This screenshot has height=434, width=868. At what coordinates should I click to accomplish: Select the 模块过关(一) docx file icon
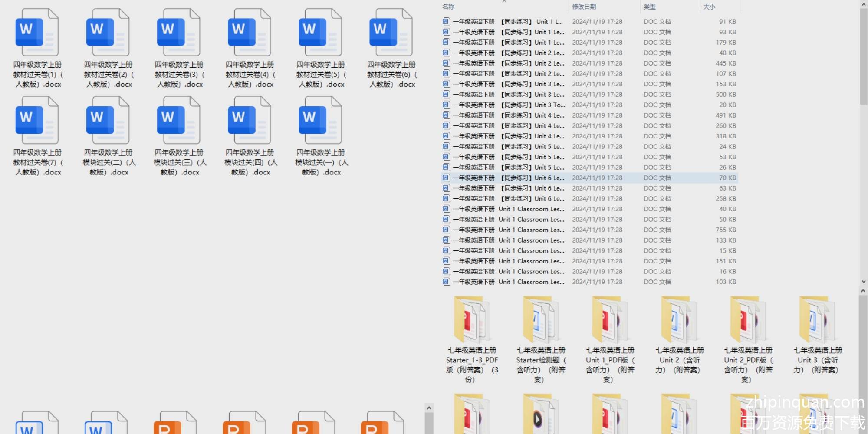coord(320,121)
